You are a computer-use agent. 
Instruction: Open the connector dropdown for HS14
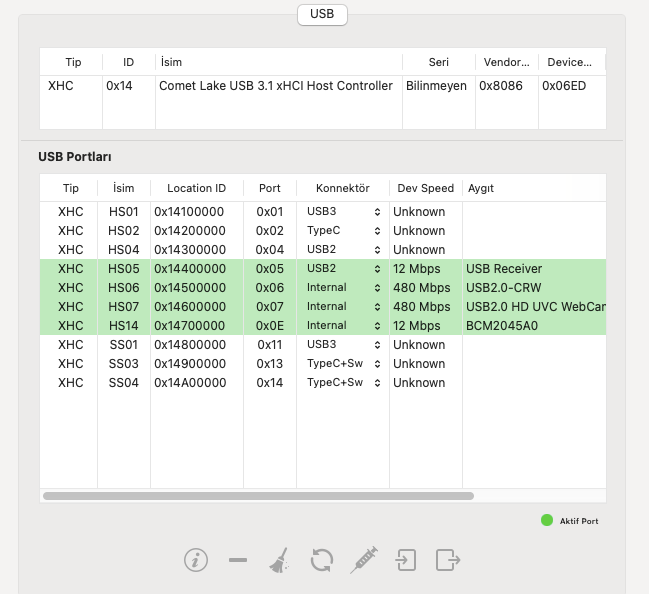point(343,326)
